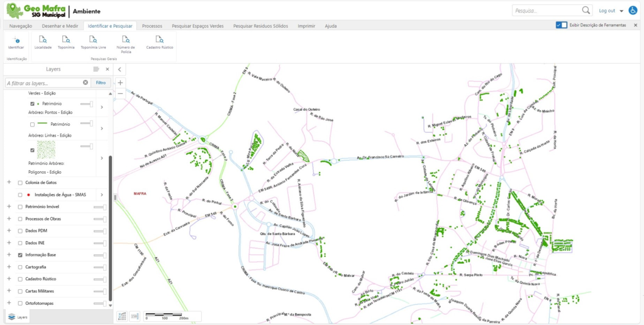
Task: Click the Log out link
Action: pyautogui.click(x=606, y=11)
